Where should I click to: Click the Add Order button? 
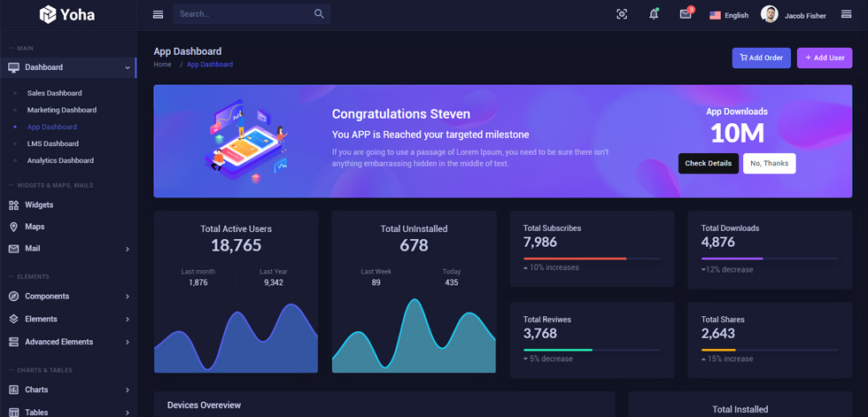click(x=761, y=58)
